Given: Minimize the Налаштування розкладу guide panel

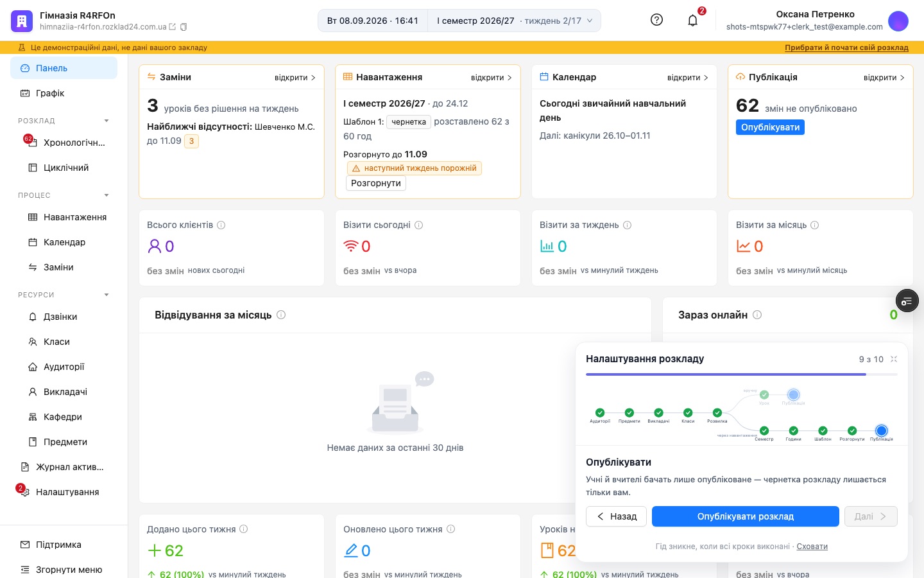Looking at the screenshot, I should click(x=894, y=359).
